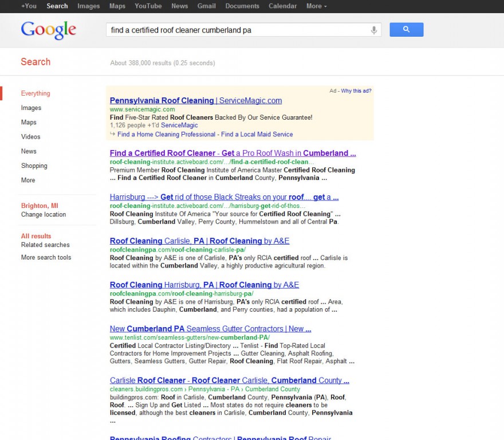Expand More in the left sidebar
The width and height of the screenshot is (504, 440).
tap(28, 180)
